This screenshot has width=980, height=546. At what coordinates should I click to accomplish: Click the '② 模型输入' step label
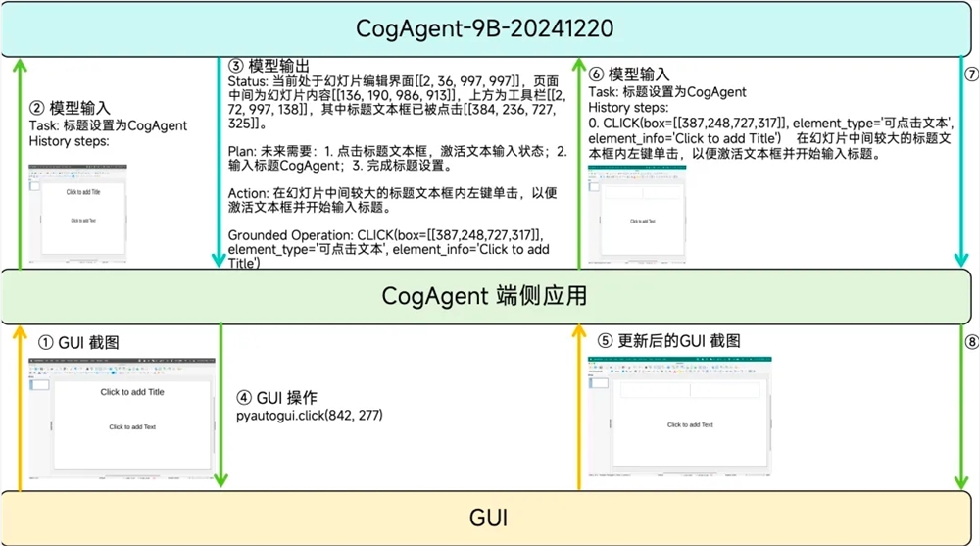point(70,108)
